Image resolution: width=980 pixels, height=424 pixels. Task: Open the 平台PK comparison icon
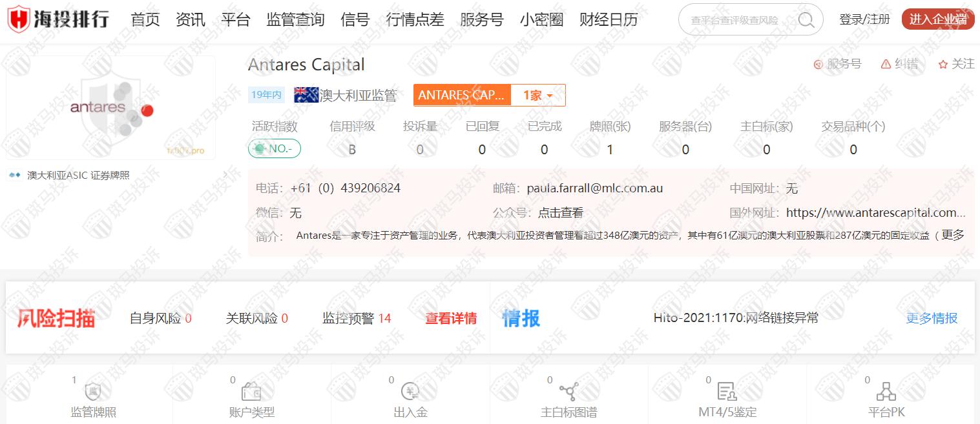(x=886, y=391)
